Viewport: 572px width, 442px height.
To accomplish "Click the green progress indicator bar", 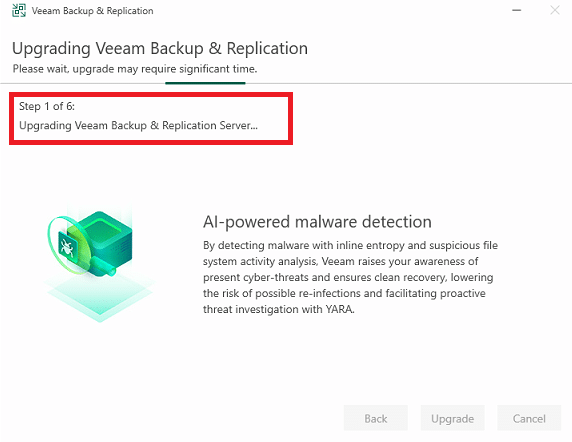I will click(x=205, y=83).
